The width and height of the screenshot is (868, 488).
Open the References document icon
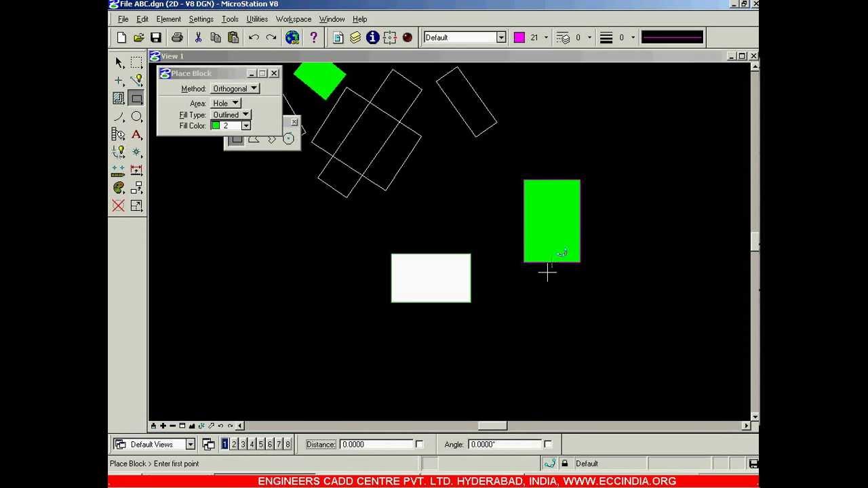tap(338, 38)
